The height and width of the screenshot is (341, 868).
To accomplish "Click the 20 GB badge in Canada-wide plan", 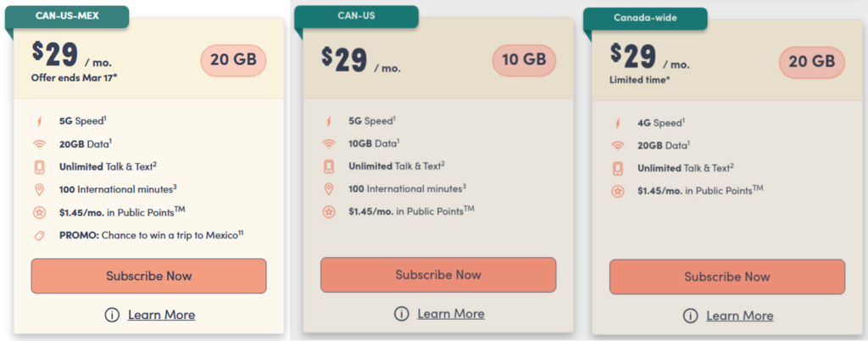I will (812, 60).
